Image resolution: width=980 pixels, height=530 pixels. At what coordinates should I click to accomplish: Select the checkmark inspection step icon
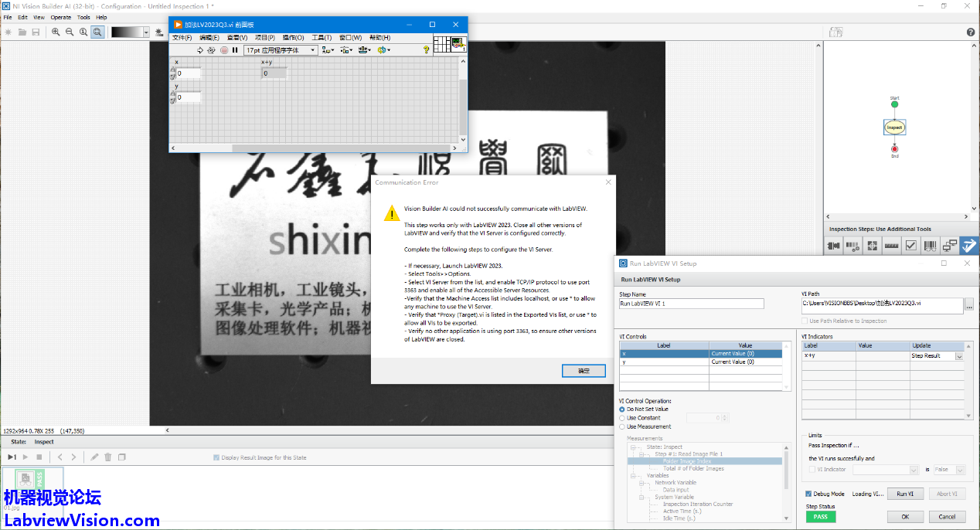pyautogui.click(x=911, y=246)
